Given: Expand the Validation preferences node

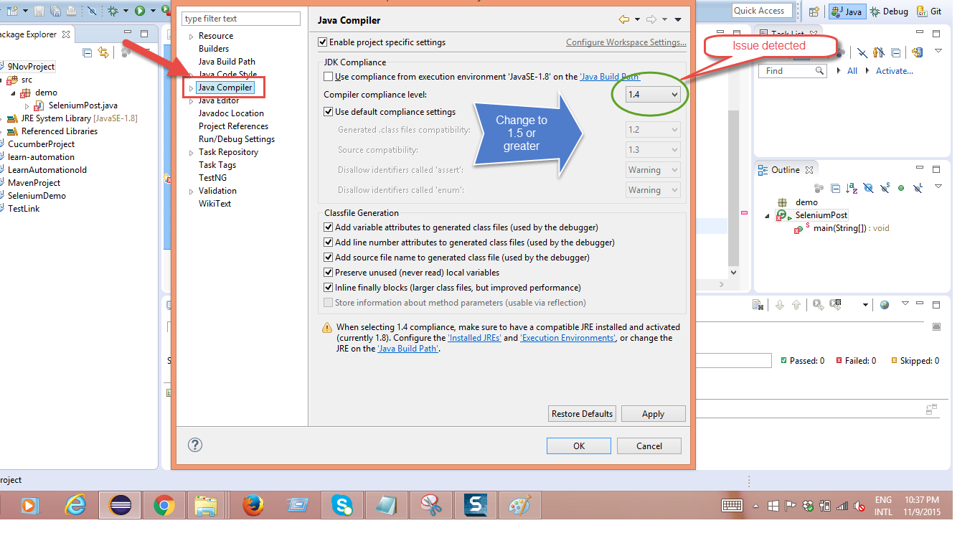Looking at the screenshot, I should (x=191, y=192).
